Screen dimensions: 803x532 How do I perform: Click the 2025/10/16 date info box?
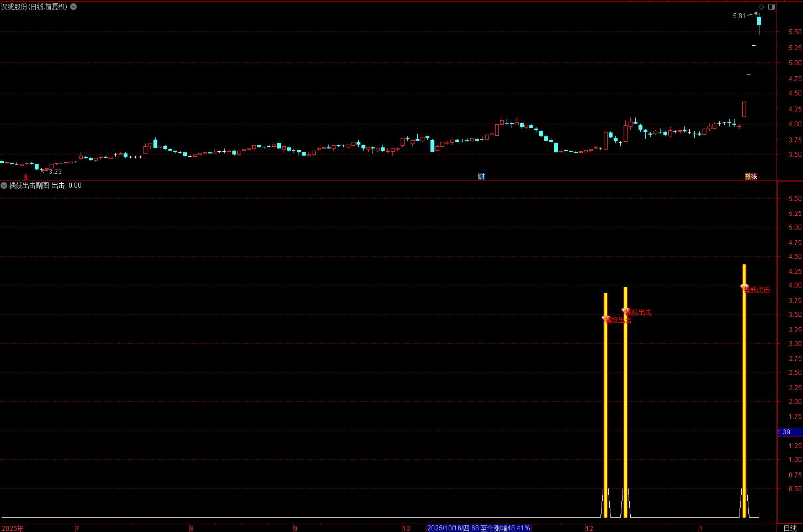click(x=478, y=528)
